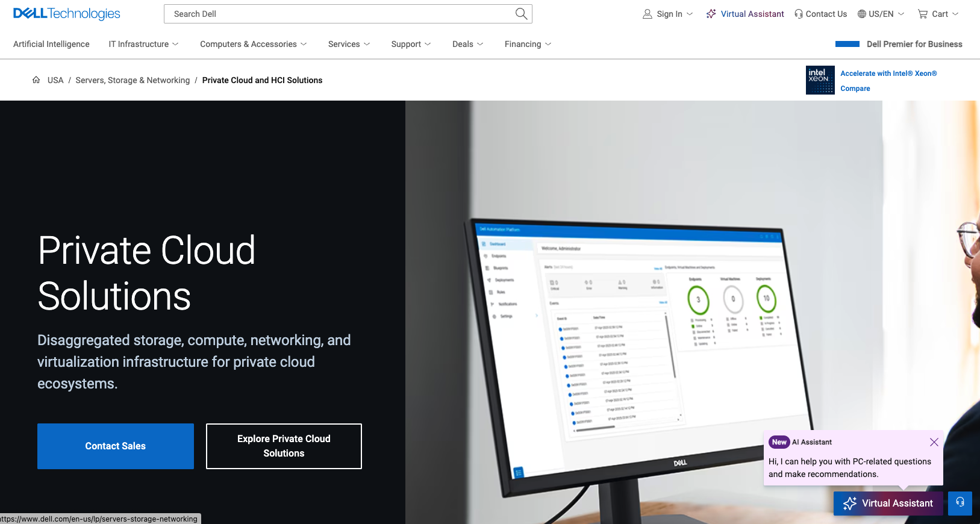The width and height of the screenshot is (980, 524).
Task: Click the Compare link
Action: coord(855,89)
